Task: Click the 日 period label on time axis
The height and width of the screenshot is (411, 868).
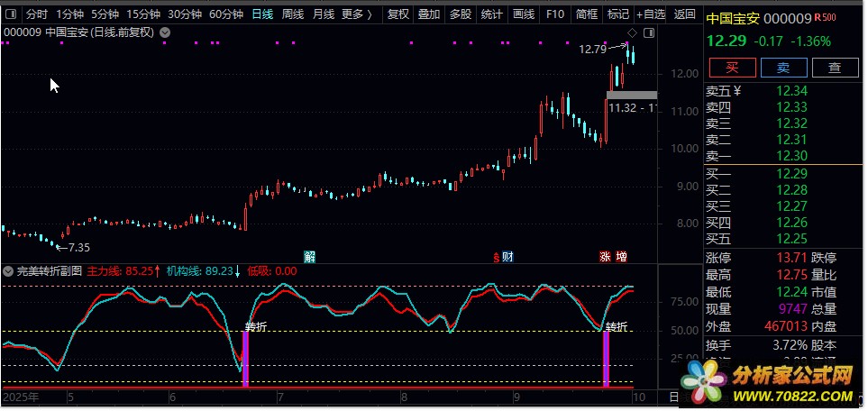Action: (x=674, y=397)
